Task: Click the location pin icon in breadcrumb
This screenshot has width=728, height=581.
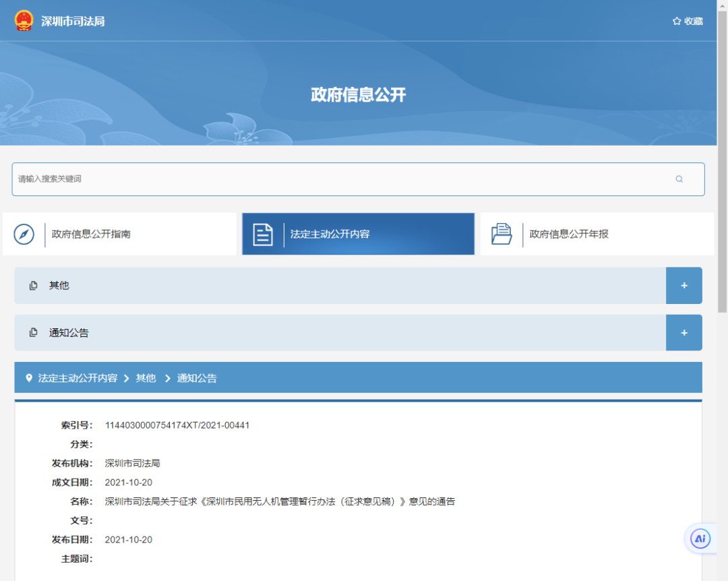Action: 29,378
